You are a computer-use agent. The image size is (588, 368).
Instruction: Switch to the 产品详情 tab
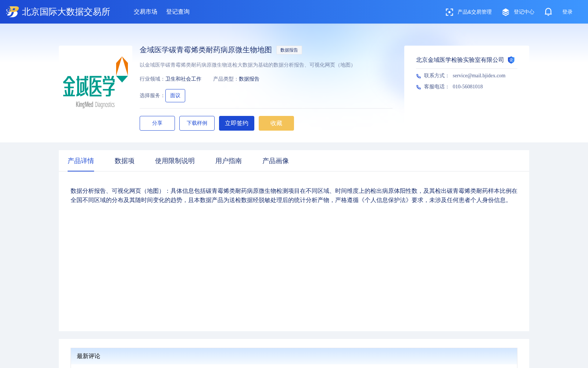point(81,161)
